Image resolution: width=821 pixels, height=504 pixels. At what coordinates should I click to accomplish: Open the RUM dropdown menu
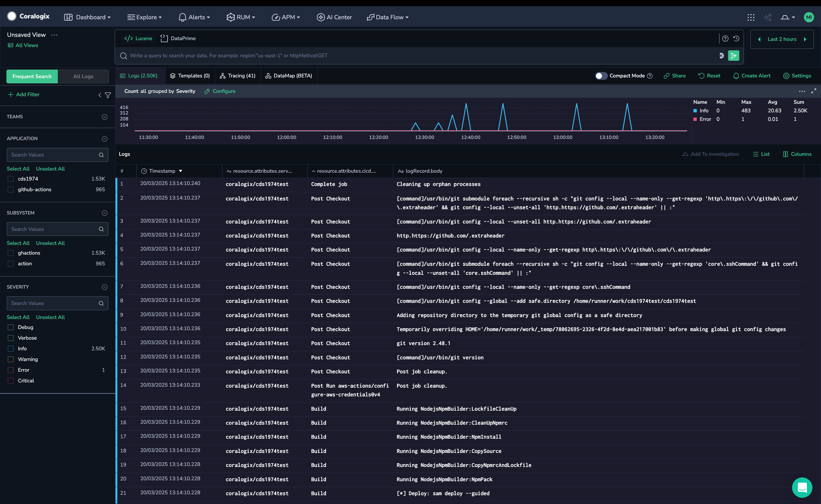[241, 17]
